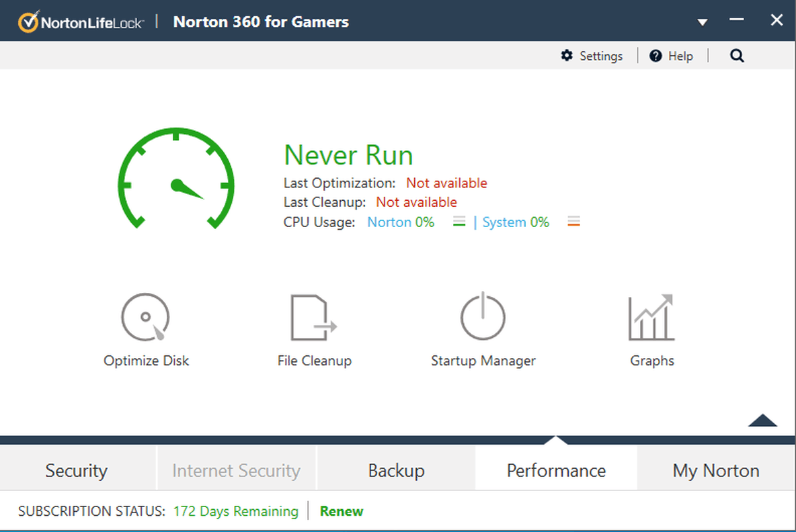The width and height of the screenshot is (796, 532).
Task: Click the Optimize Disk icon
Action: click(145, 318)
